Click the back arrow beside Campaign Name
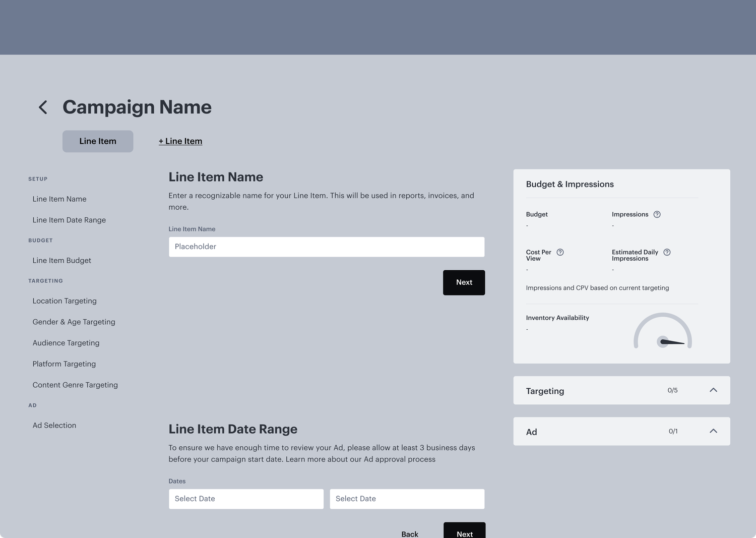 42,107
